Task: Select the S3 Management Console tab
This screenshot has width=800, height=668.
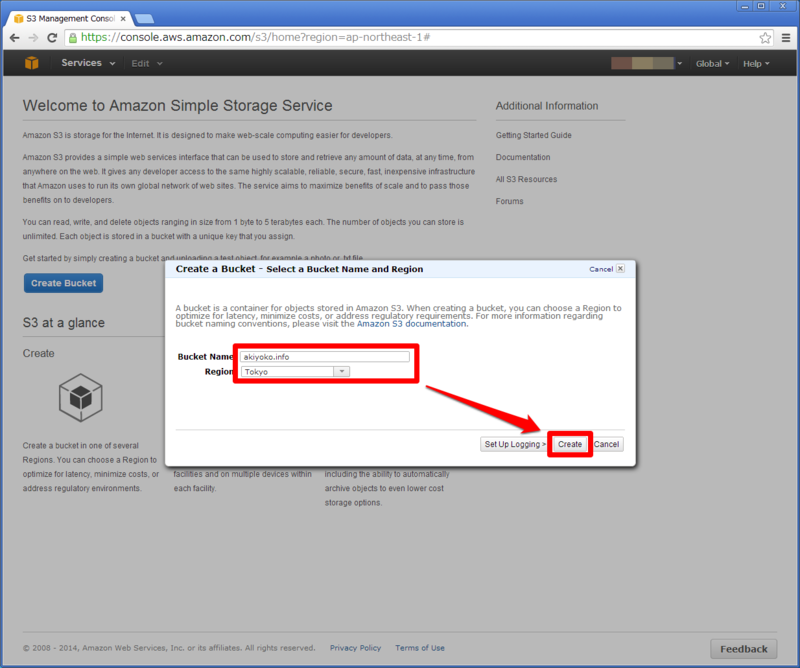Action: click(70, 18)
